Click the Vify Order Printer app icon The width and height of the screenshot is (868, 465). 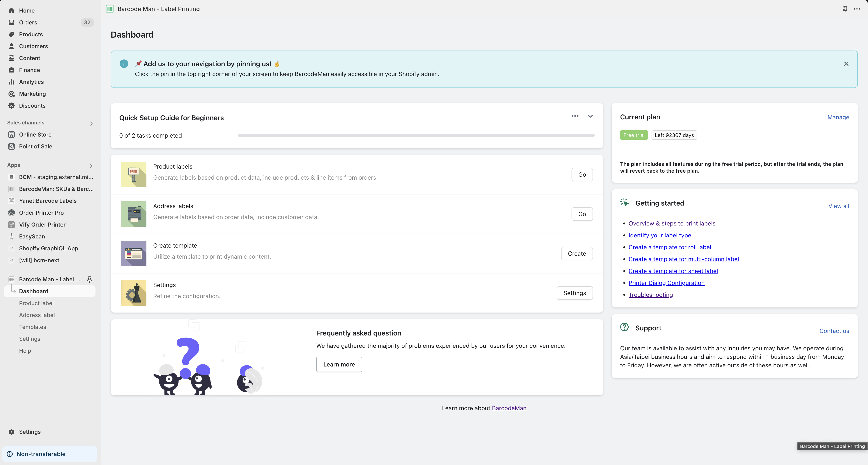point(11,225)
